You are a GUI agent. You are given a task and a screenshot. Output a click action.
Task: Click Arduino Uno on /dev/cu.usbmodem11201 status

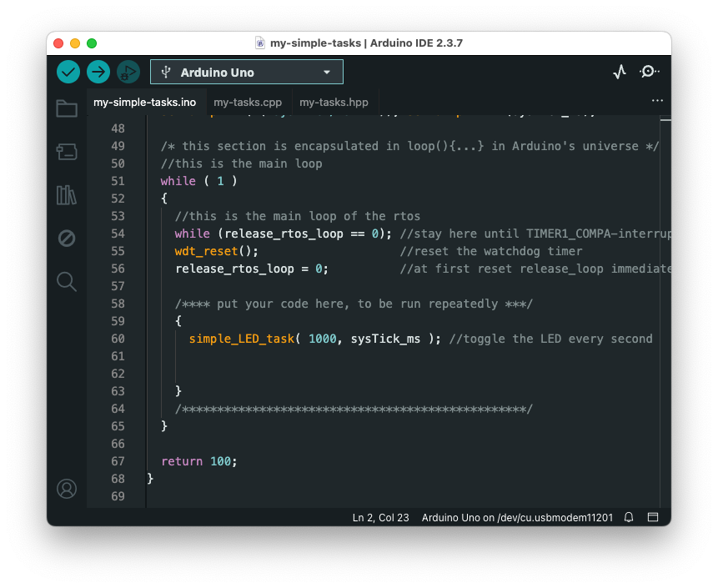click(517, 517)
